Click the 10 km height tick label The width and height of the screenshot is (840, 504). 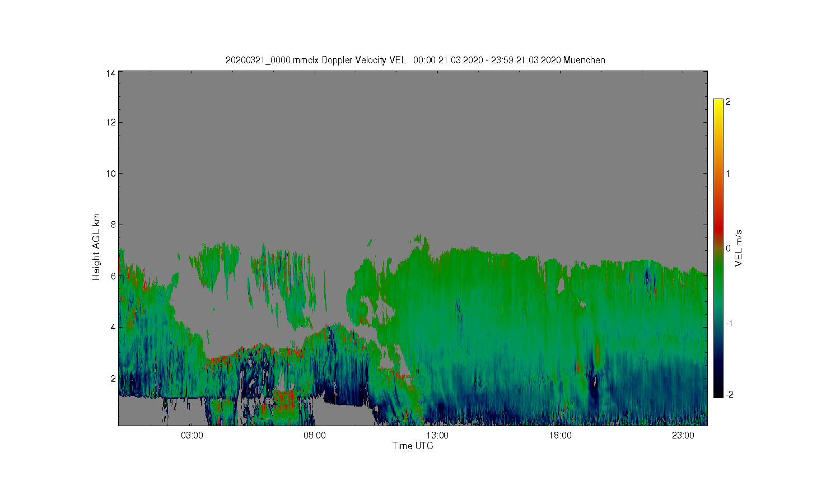[x=111, y=174]
